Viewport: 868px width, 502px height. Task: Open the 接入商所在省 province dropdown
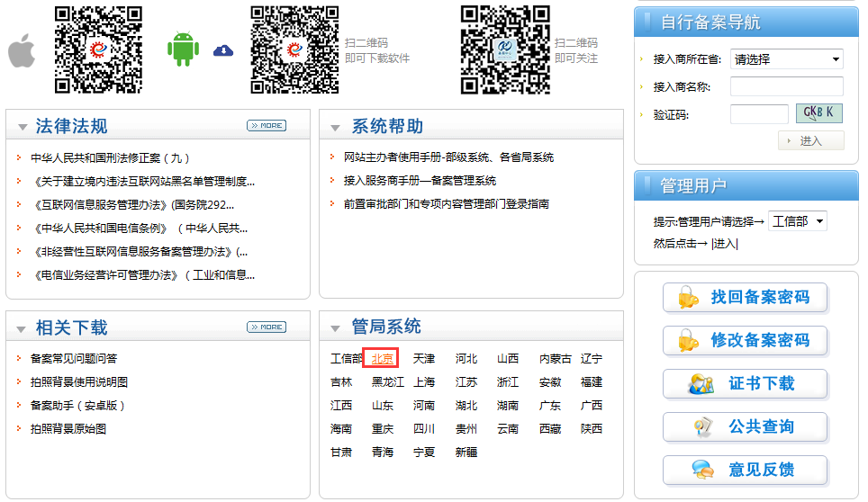tap(786, 59)
